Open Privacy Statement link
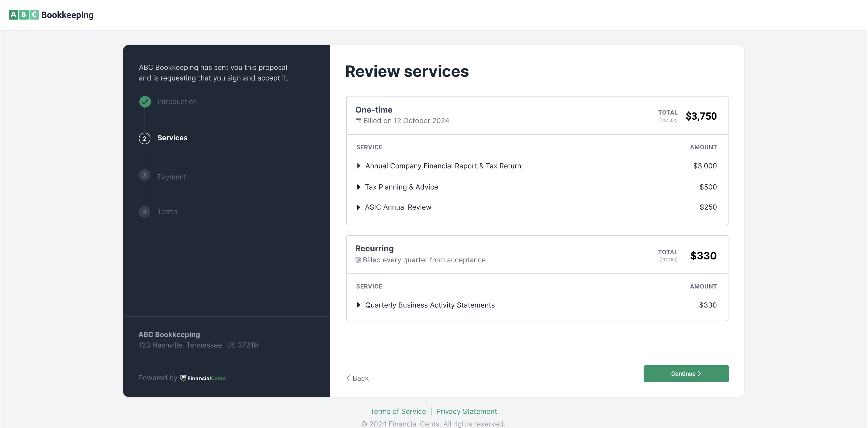This screenshot has width=868, height=428. click(466, 411)
